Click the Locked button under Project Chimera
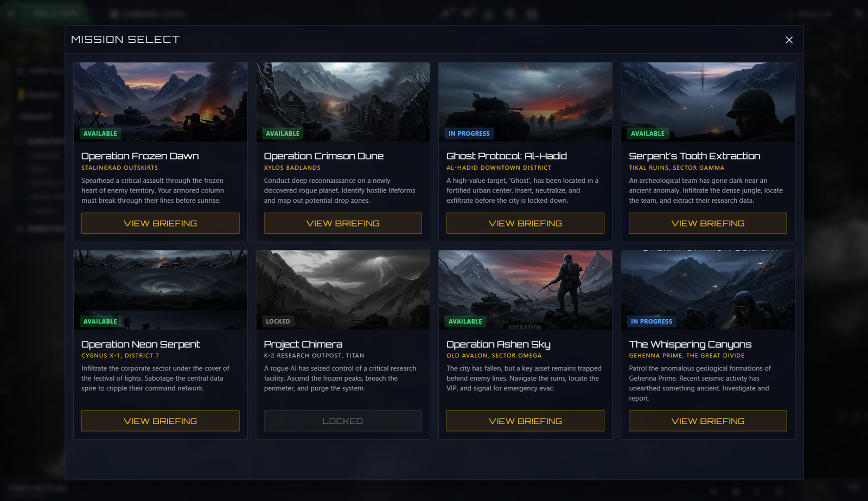Image resolution: width=868 pixels, height=501 pixels. pyautogui.click(x=342, y=421)
